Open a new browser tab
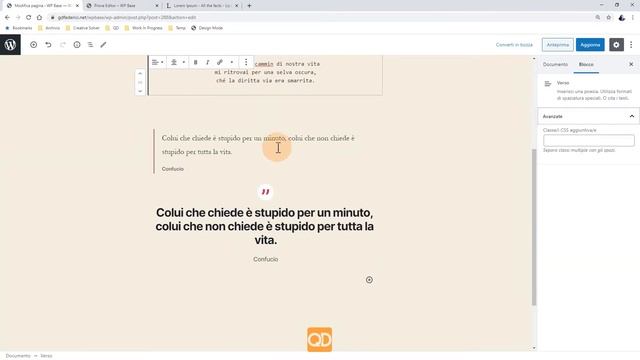This screenshot has width=640, height=360. [249, 6]
